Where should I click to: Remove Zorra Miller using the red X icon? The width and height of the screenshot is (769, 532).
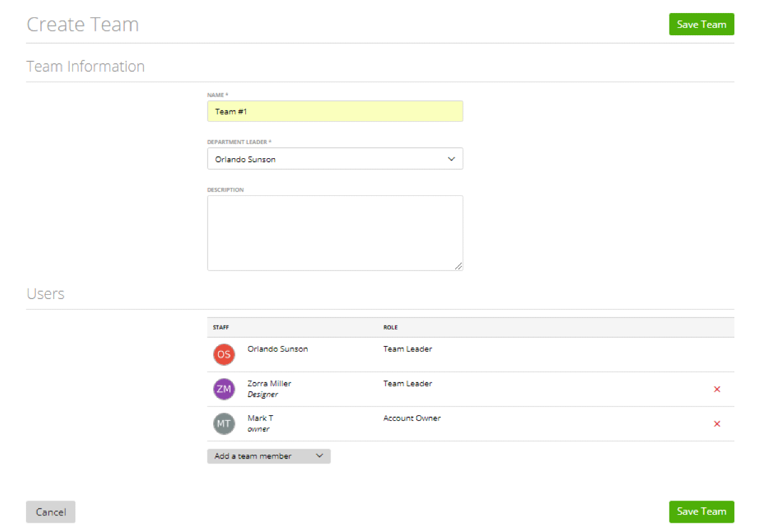click(x=717, y=389)
